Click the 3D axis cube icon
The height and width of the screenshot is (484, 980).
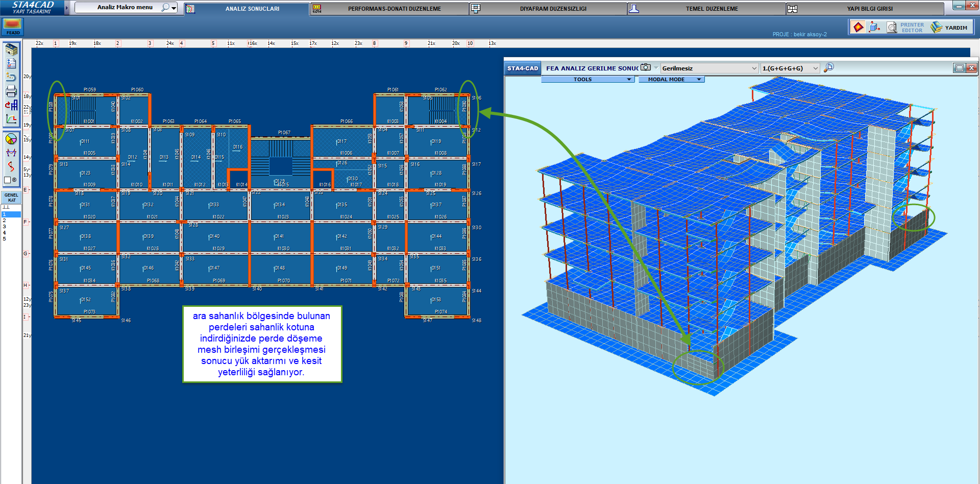pyautogui.click(x=874, y=27)
